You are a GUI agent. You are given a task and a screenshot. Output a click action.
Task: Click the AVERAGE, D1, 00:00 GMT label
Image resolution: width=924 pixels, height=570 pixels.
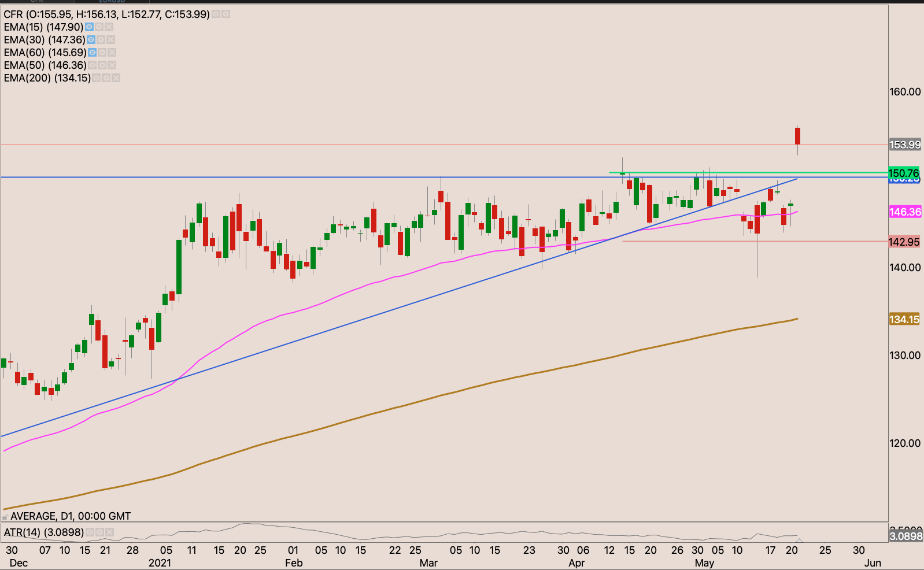click(x=71, y=516)
